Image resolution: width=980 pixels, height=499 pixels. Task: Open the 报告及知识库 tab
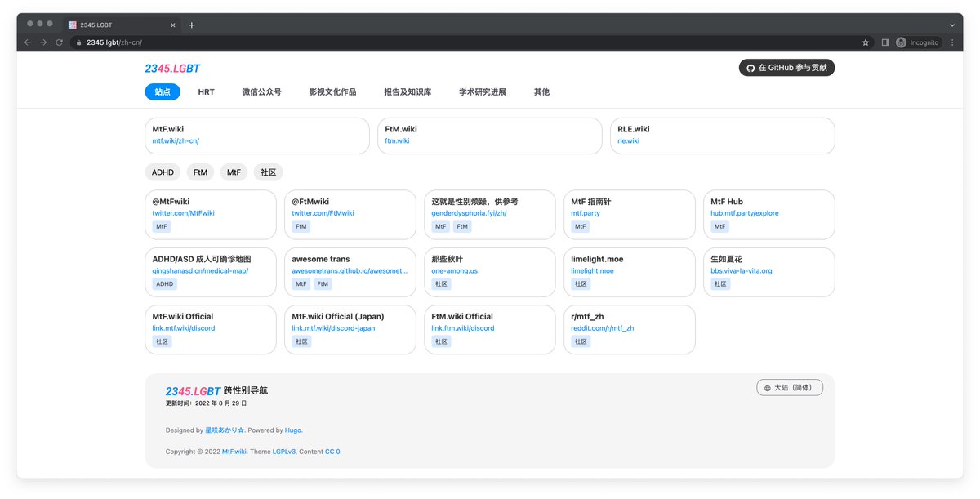[x=408, y=91]
